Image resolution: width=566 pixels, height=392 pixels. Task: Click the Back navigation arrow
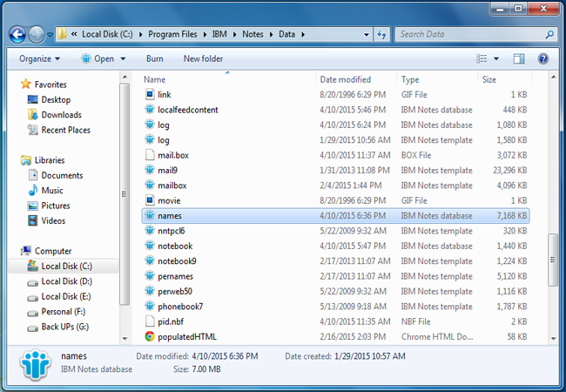tap(17, 35)
